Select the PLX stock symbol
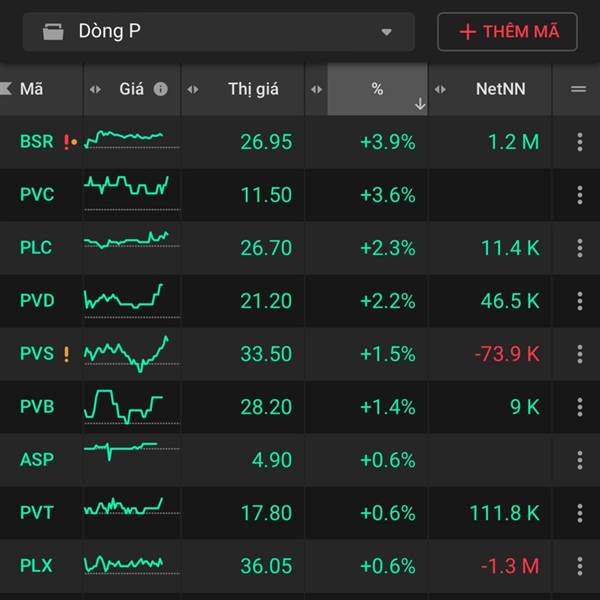 click(36, 566)
